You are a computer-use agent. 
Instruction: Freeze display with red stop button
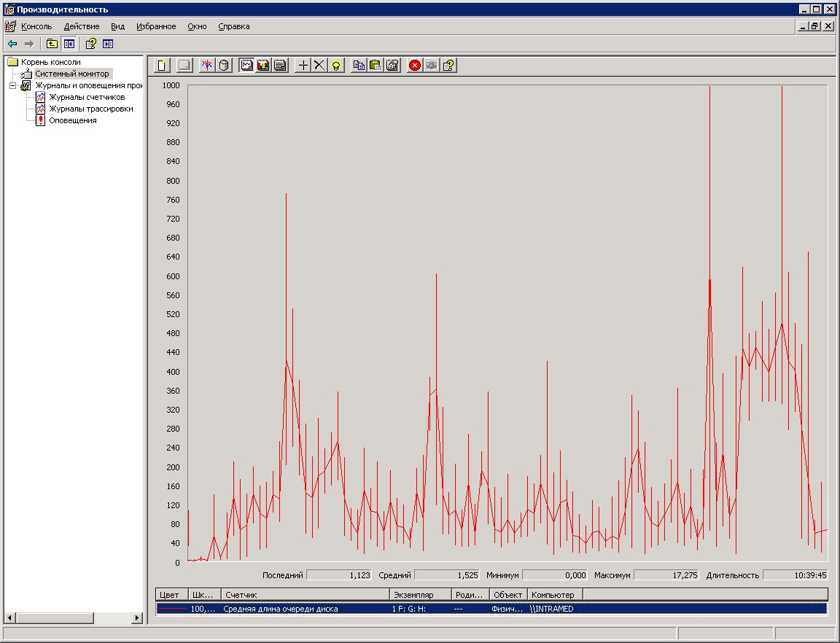pos(415,65)
